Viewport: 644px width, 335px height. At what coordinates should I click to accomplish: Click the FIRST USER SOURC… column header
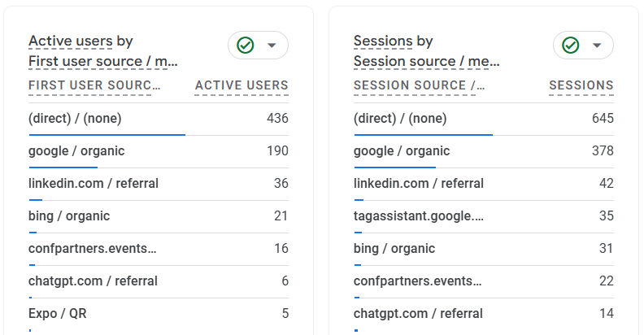[94, 85]
